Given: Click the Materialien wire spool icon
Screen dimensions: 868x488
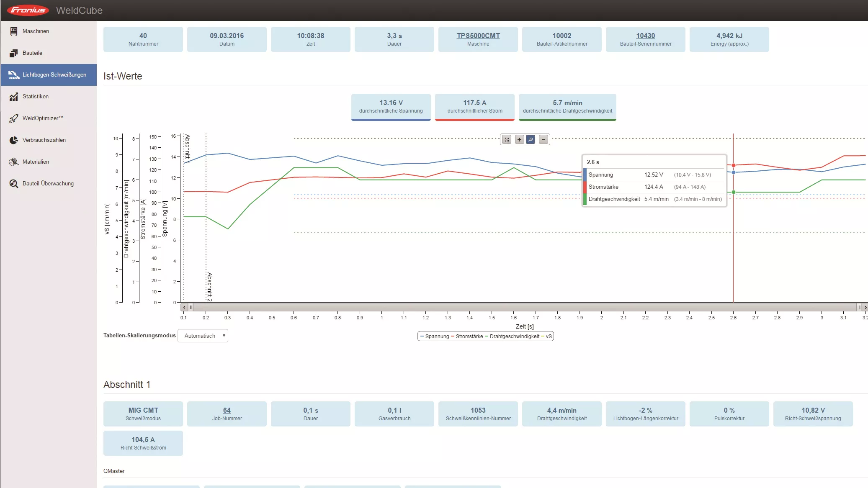Looking at the screenshot, I should (x=14, y=162).
